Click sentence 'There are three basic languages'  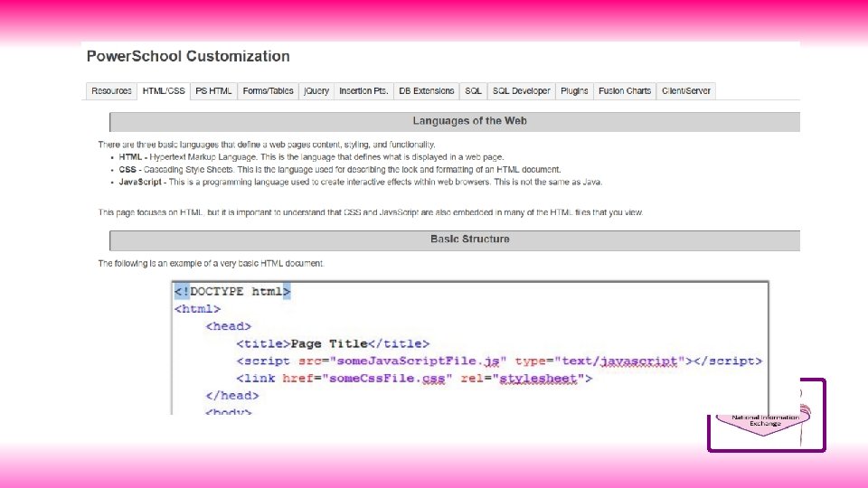point(267,145)
